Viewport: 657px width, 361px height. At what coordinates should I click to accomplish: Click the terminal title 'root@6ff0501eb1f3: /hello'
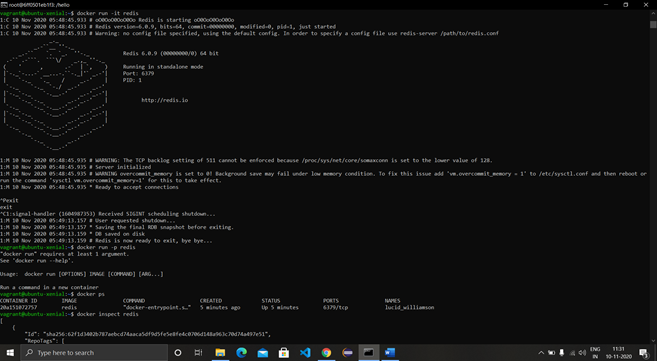click(x=39, y=5)
